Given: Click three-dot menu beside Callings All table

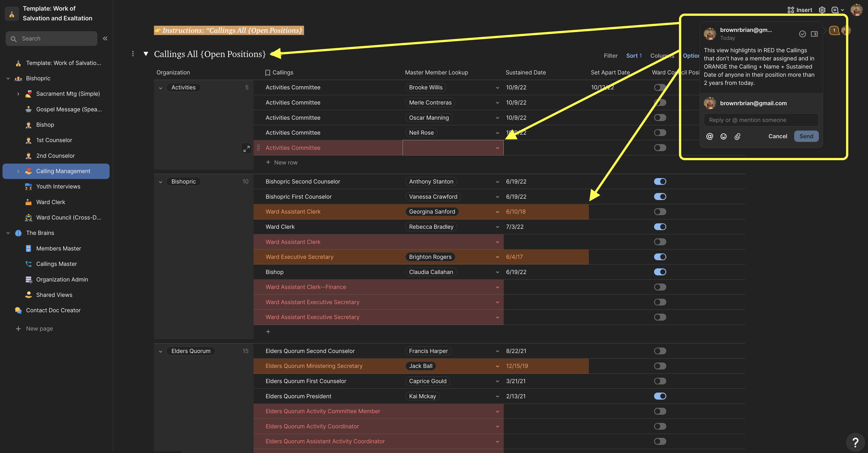Looking at the screenshot, I should 133,54.
